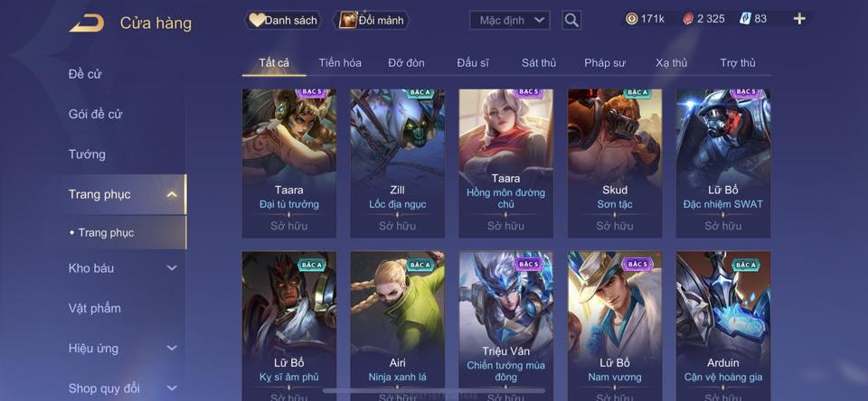Tap the gold coin 171k icon
This screenshot has width=868, height=401.
click(631, 19)
